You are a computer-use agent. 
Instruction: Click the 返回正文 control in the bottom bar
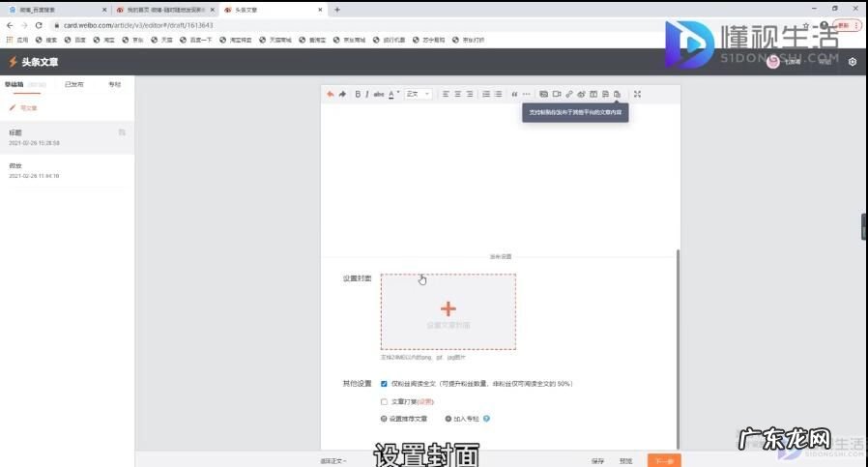coord(333,461)
